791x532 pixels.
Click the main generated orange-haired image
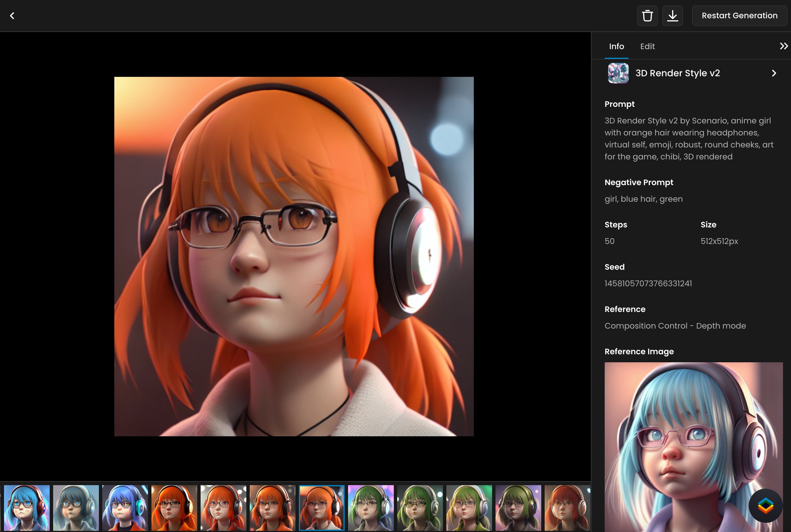[294, 256]
